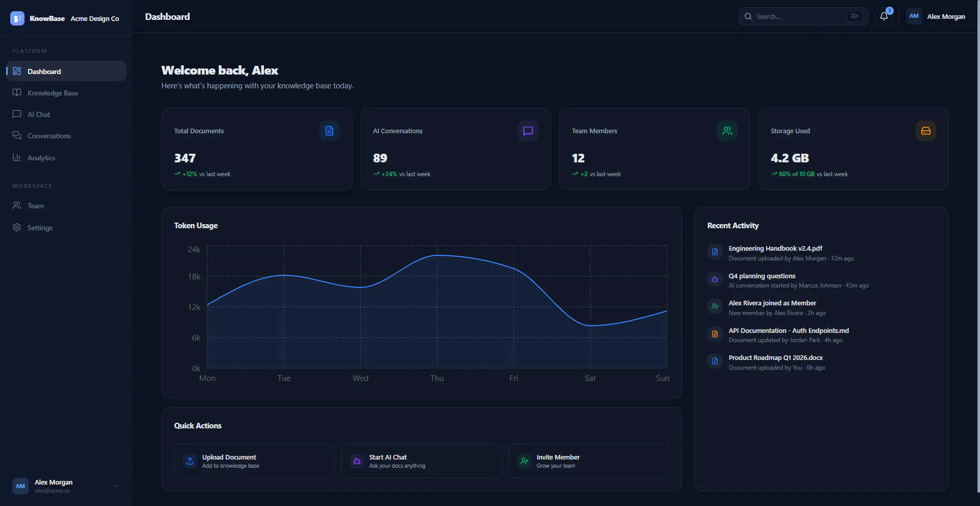This screenshot has width=980, height=506.
Task: Click the KnowBase logo icon
Action: tap(17, 18)
